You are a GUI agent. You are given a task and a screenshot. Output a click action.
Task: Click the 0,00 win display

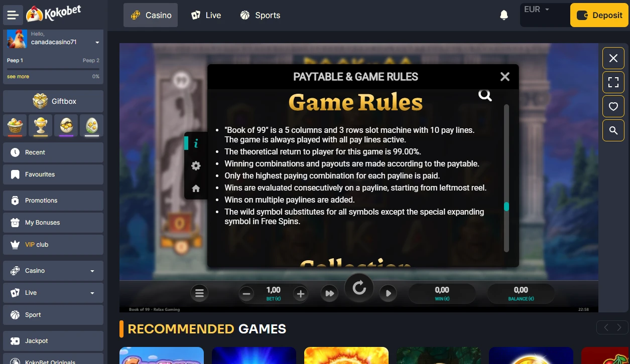pyautogui.click(x=442, y=293)
